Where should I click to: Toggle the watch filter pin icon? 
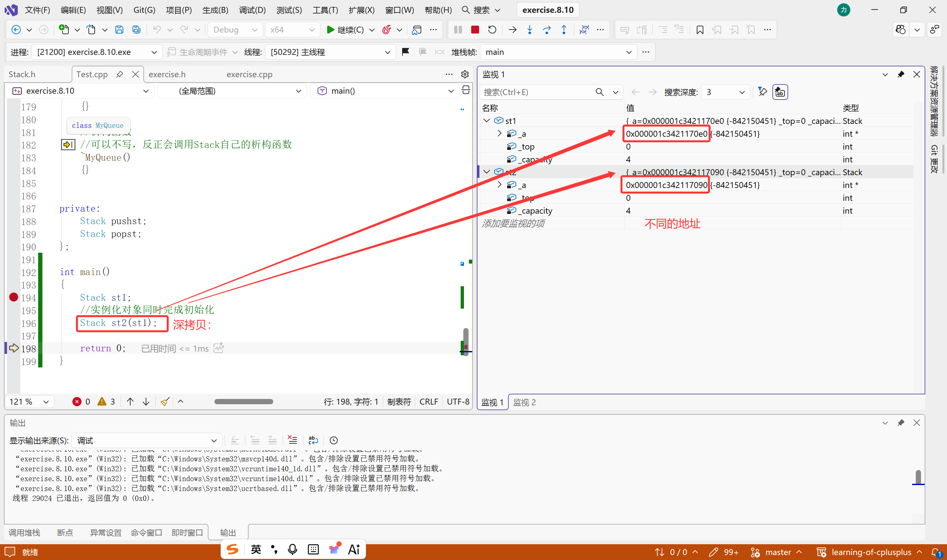click(x=762, y=92)
